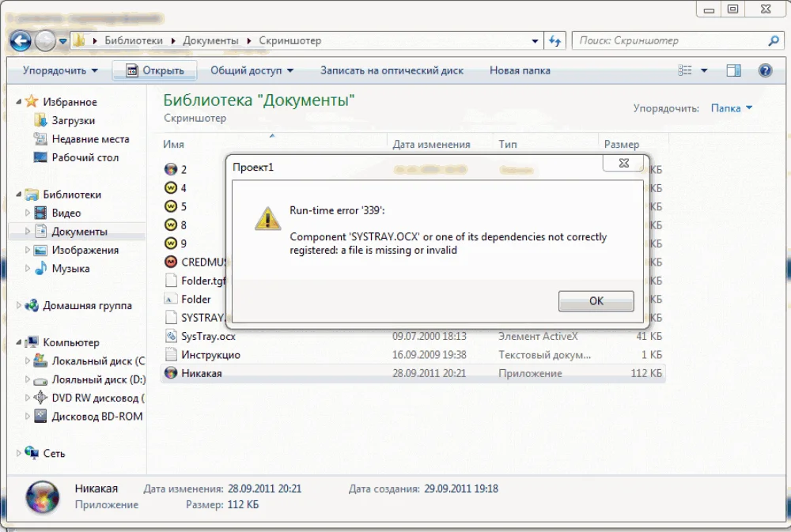
Task: Click the Открыть toolbar button
Action: 155,70
